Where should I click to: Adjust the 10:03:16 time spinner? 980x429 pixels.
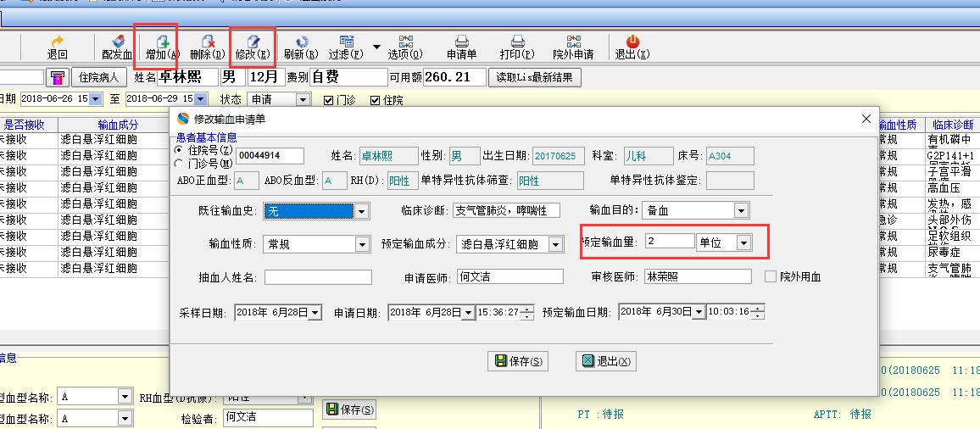pyautogui.click(x=758, y=311)
